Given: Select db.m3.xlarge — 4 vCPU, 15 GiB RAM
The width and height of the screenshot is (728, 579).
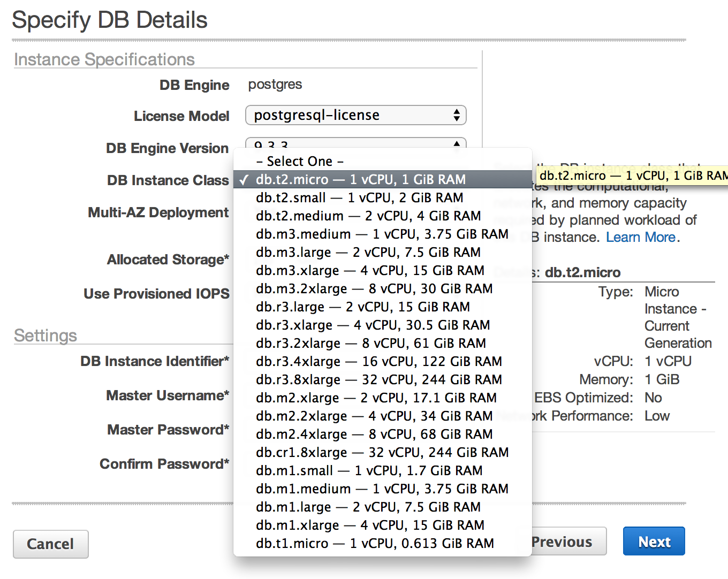Looking at the screenshot, I should (382, 270).
